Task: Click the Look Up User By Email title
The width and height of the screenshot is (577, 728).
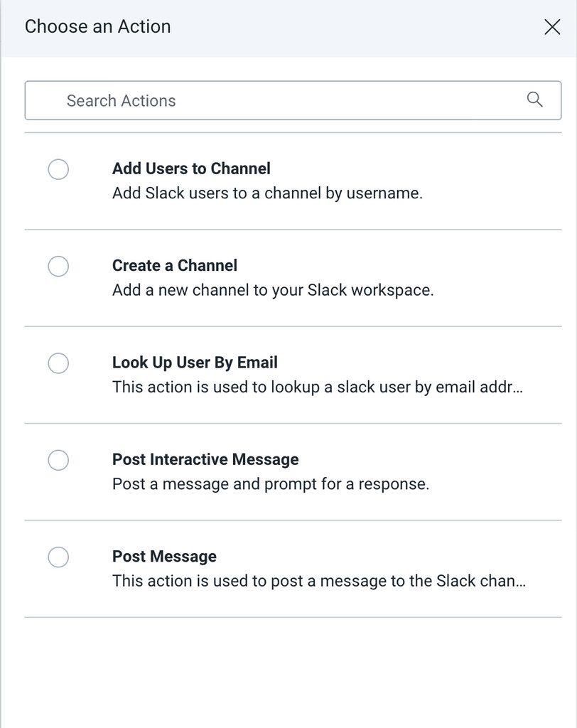Action: (x=195, y=362)
